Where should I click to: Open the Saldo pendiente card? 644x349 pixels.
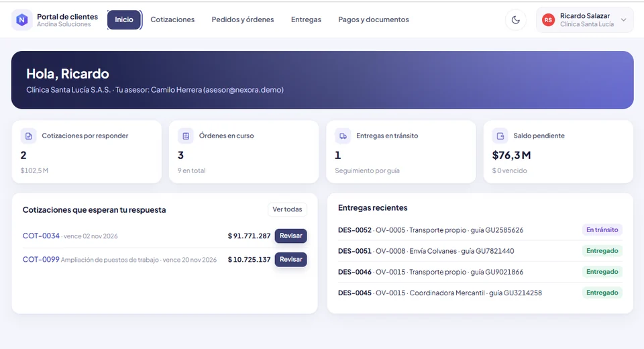pos(559,152)
